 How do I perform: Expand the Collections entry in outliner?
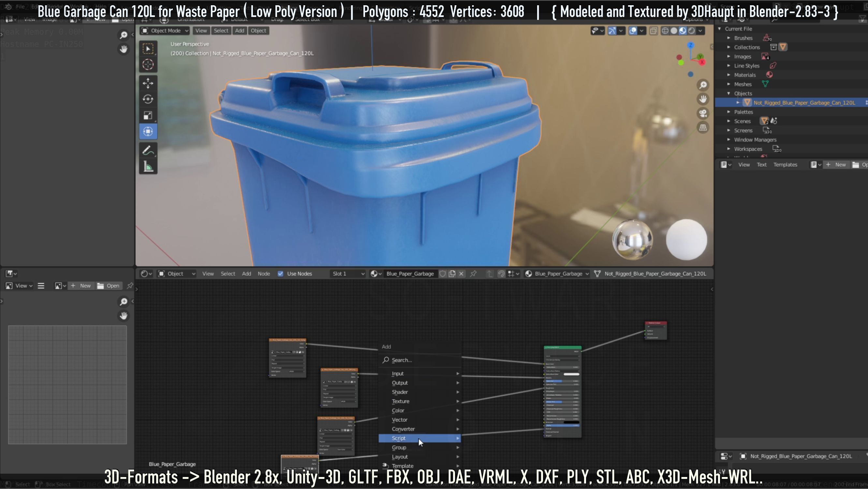[x=728, y=47]
